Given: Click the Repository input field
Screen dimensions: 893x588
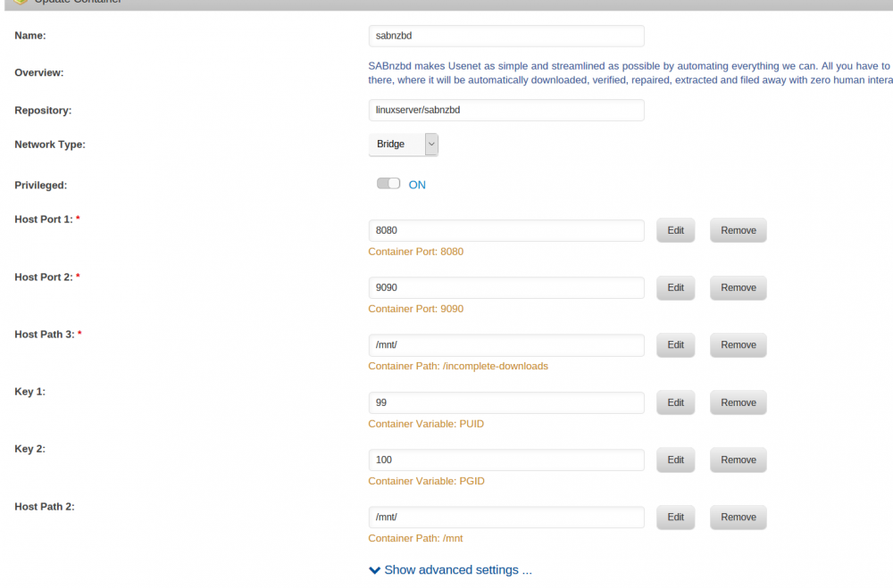Looking at the screenshot, I should 506,110.
